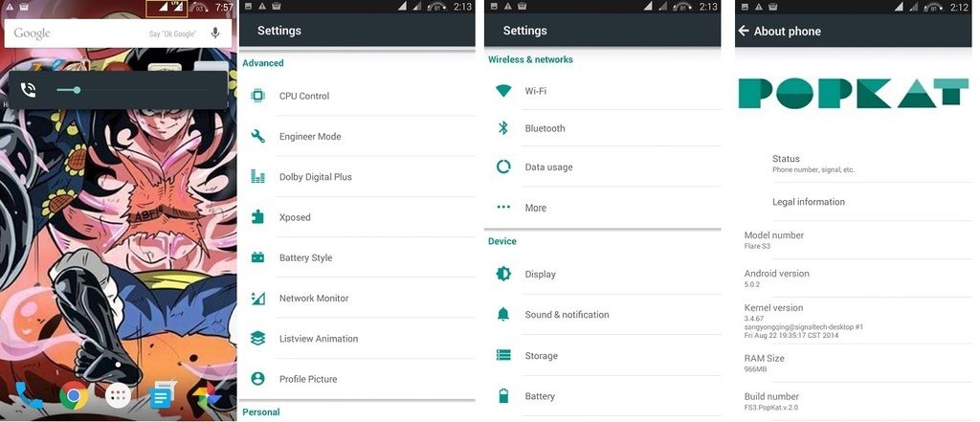The height and width of the screenshot is (422, 980).
Task: Tap the Bluetooth icon
Action: [x=503, y=128]
